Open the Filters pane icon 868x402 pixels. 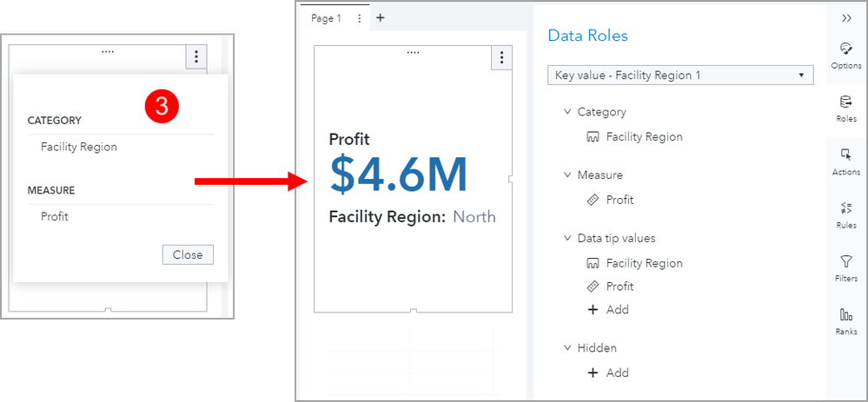[845, 267]
